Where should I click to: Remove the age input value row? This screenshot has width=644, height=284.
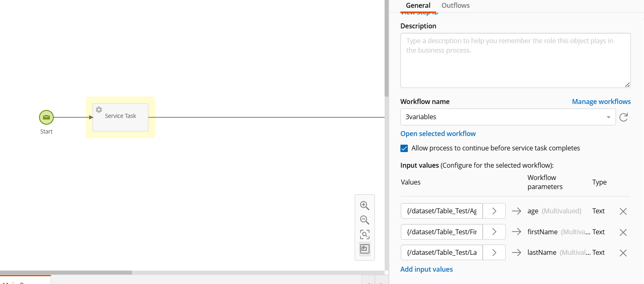[x=623, y=211]
